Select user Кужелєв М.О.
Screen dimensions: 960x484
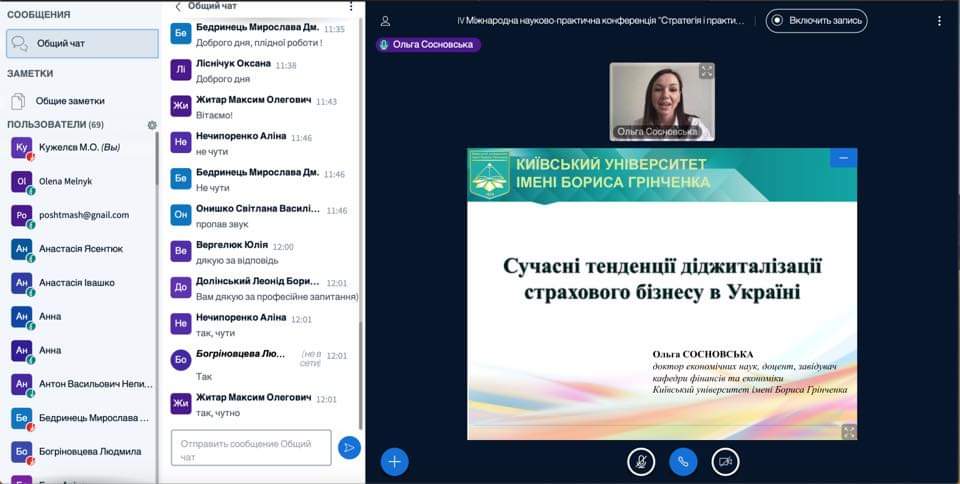pos(80,147)
